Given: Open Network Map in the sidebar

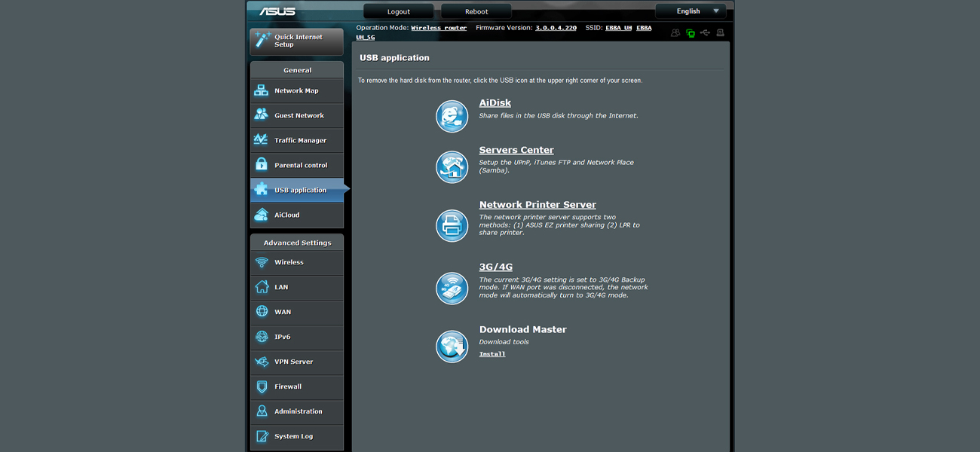Looking at the screenshot, I should (x=296, y=91).
